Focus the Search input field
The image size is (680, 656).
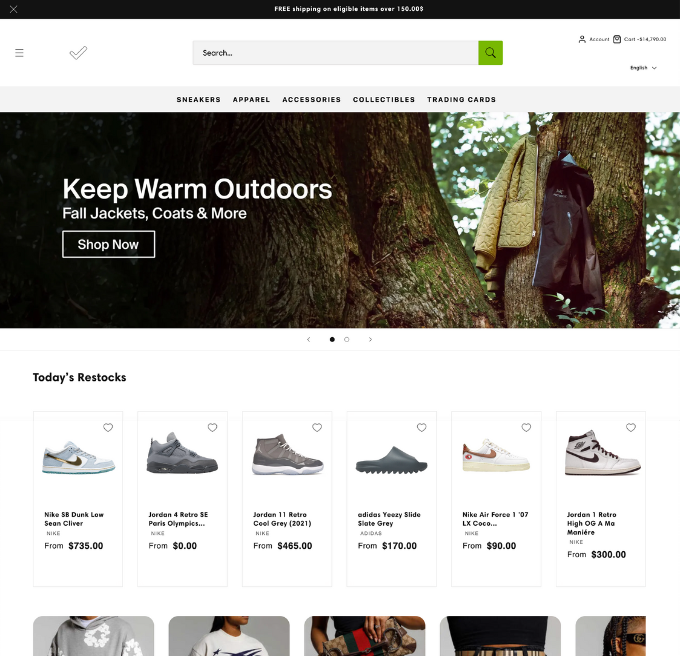[x=335, y=53]
